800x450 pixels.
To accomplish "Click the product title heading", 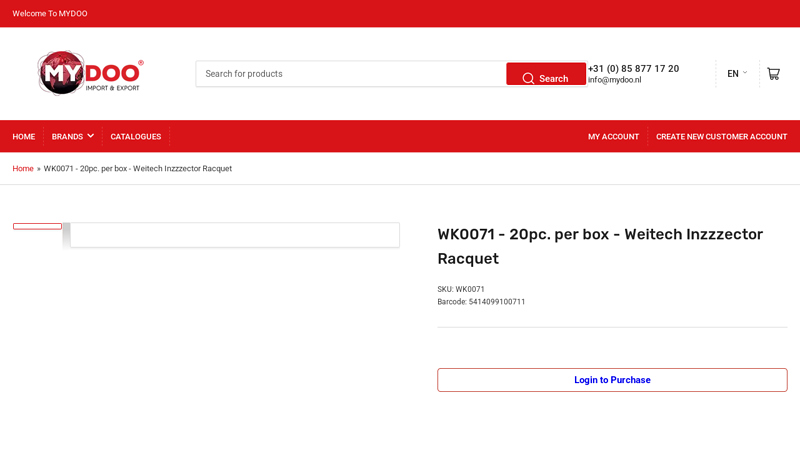I will (600, 246).
